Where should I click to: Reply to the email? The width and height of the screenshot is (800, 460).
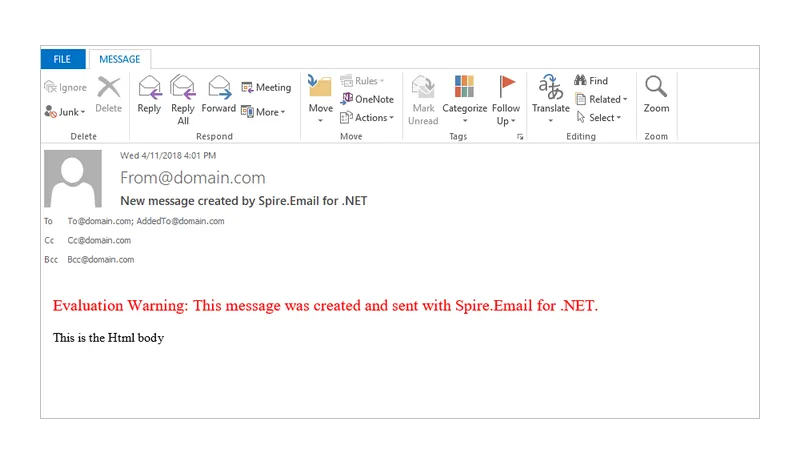[149, 95]
